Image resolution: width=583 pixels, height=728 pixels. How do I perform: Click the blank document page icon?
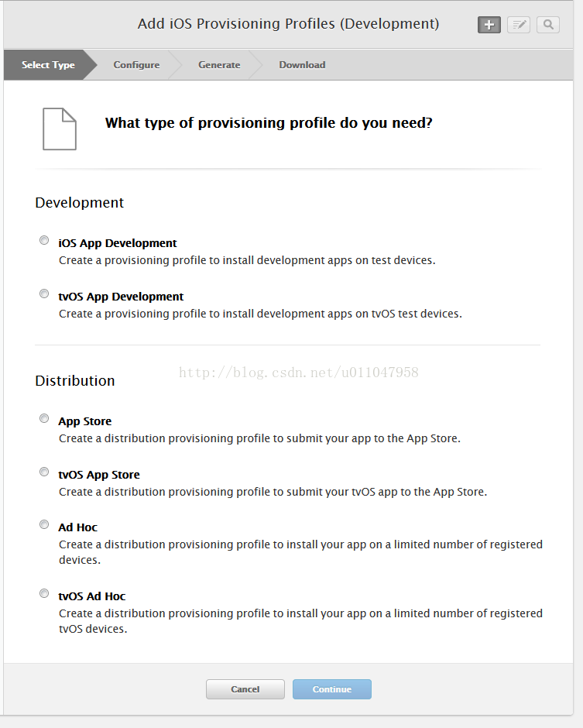tap(60, 129)
